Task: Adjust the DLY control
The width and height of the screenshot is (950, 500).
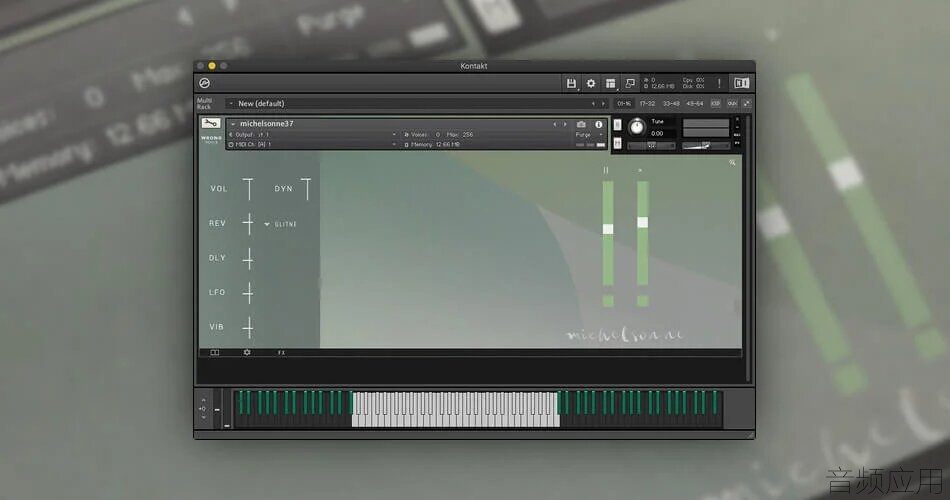Action: 248,258
